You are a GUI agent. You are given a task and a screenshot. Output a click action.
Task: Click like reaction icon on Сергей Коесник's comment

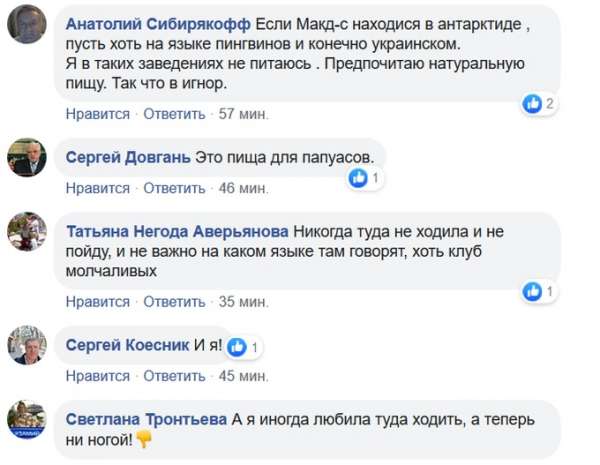coord(237,347)
